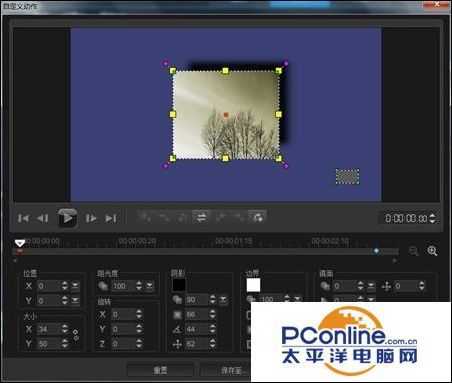Click the reverse keyframes icon in toolbar
This screenshot has width=452, height=383.
(x=201, y=218)
